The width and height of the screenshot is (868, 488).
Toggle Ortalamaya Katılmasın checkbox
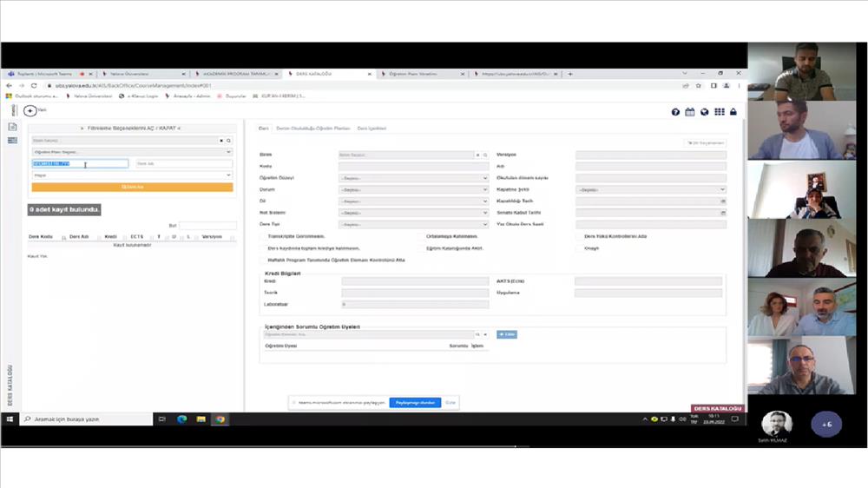[421, 236]
